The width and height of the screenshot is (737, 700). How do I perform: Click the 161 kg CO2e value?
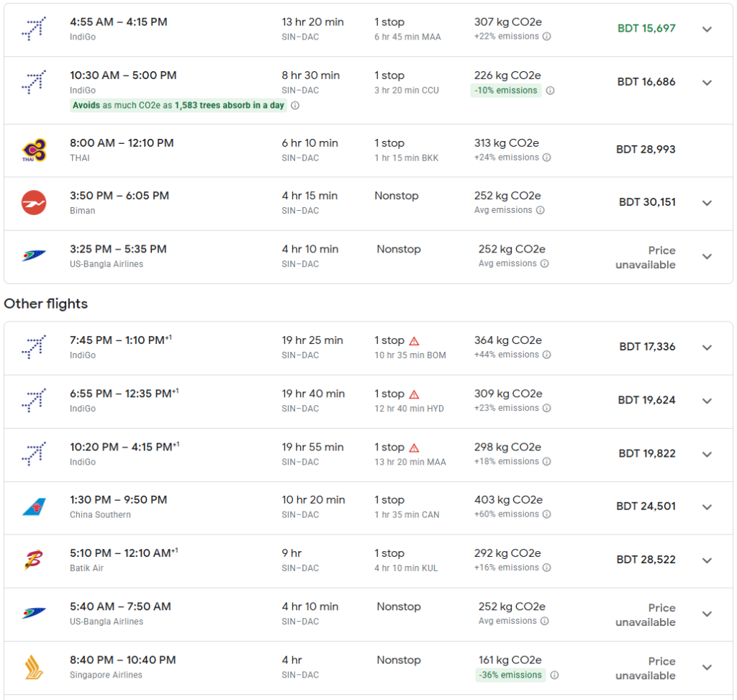point(510,660)
